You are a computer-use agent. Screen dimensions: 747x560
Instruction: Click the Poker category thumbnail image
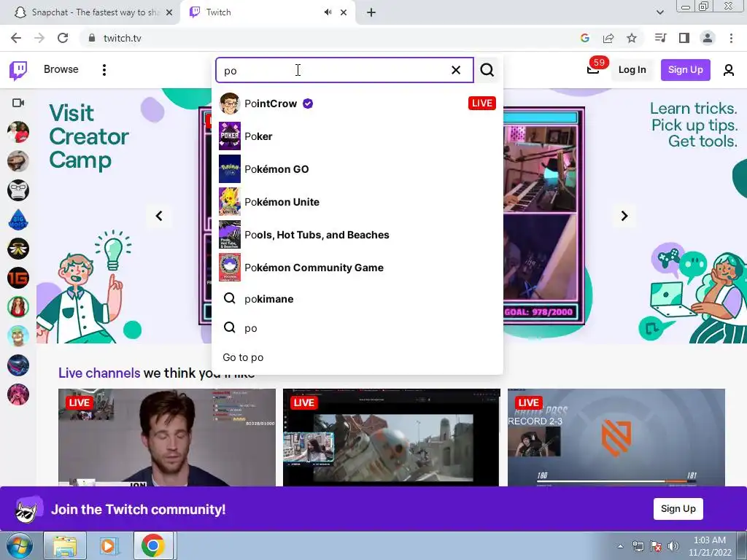coord(230,136)
